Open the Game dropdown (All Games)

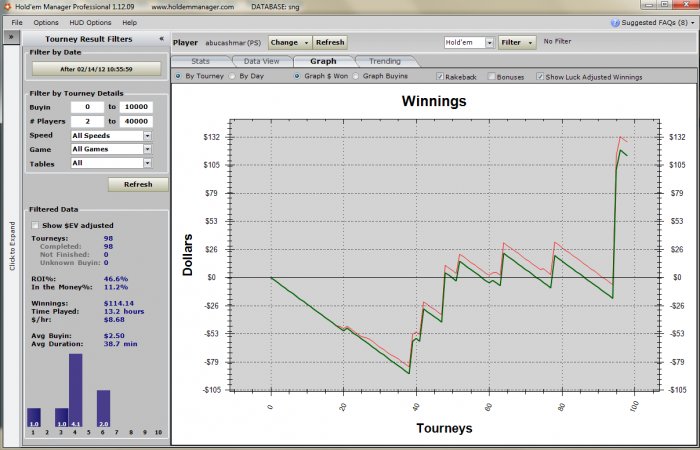[111, 149]
